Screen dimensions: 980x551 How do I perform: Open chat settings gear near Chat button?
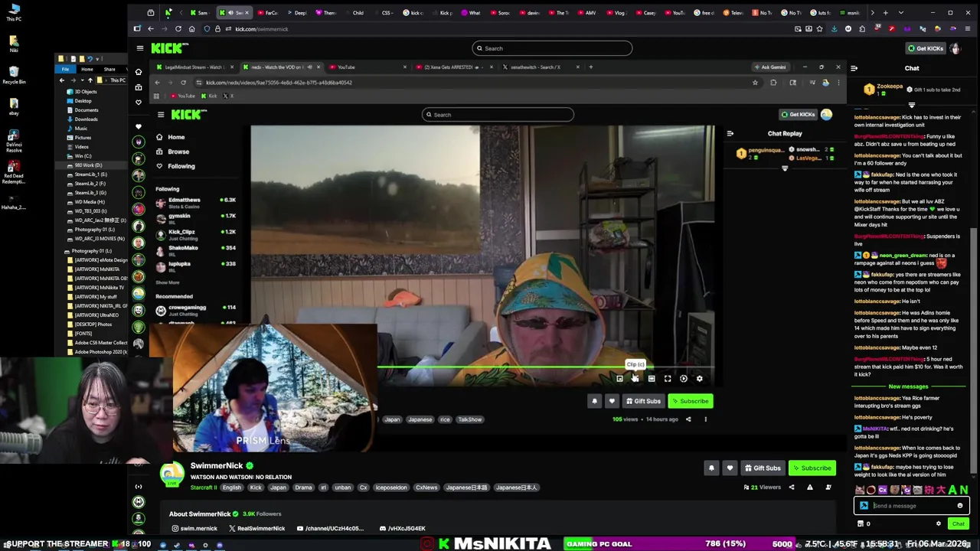[x=939, y=524]
